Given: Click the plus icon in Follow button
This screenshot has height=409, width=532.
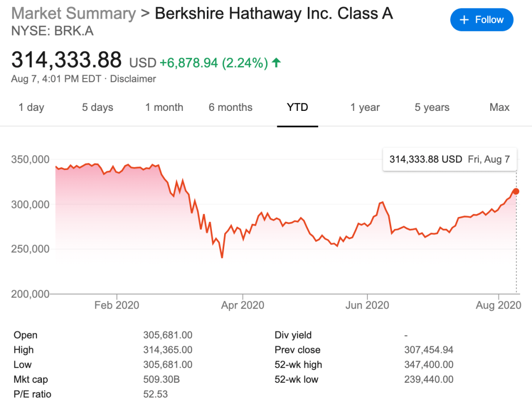Looking at the screenshot, I should click(x=464, y=20).
